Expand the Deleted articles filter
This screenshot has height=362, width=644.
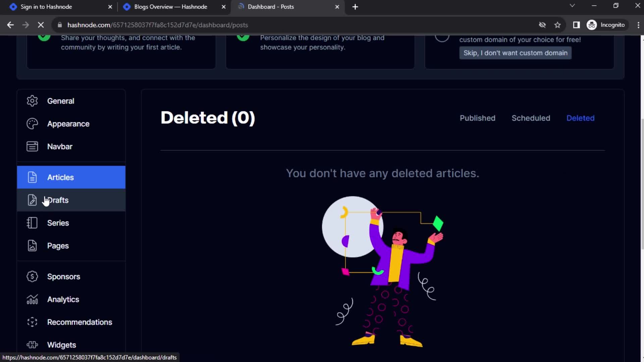coord(580,118)
